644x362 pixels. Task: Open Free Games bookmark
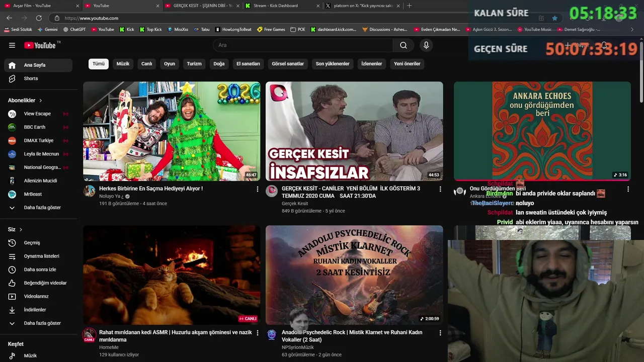[x=271, y=30]
